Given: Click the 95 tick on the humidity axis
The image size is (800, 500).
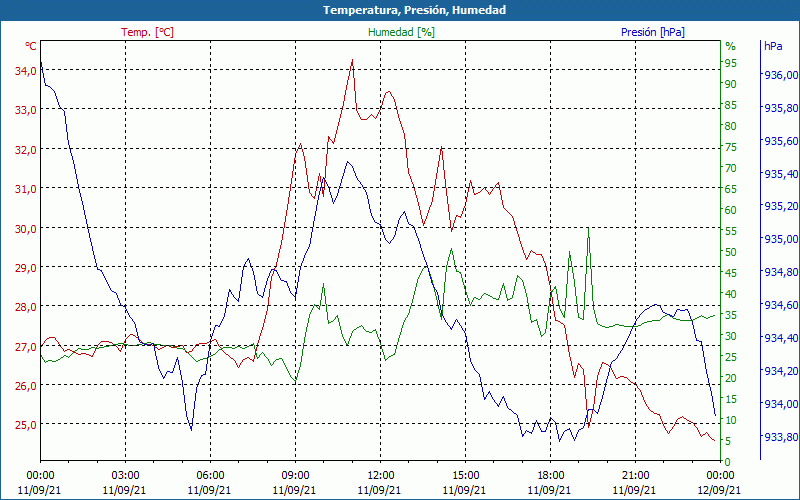Looking at the screenshot, I should coord(731,63).
